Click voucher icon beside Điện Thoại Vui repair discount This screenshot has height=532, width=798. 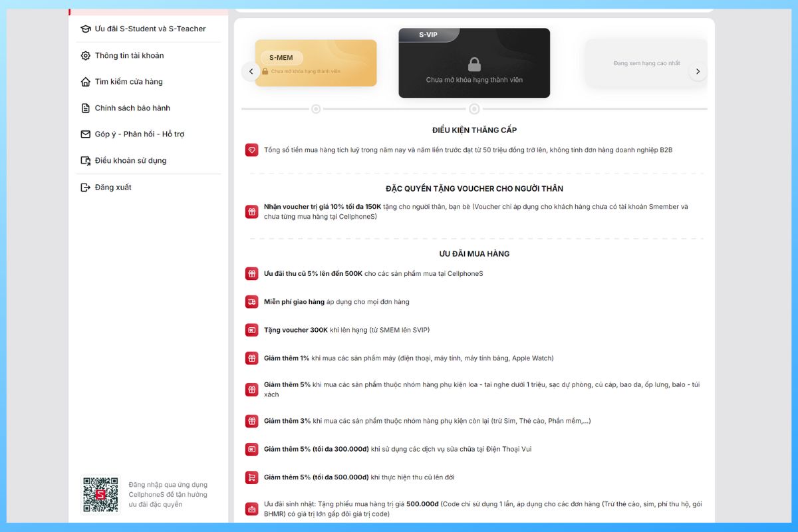(251, 450)
